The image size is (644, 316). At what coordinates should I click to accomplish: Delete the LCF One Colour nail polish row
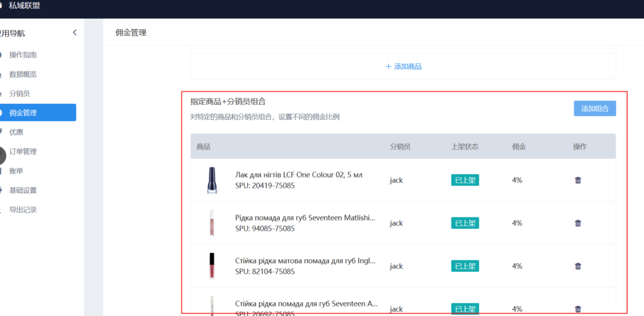click(578, 180)
